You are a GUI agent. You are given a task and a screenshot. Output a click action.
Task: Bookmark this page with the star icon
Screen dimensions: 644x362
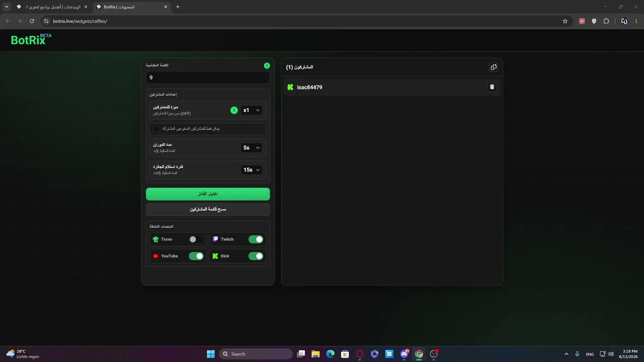pos(565,21)
